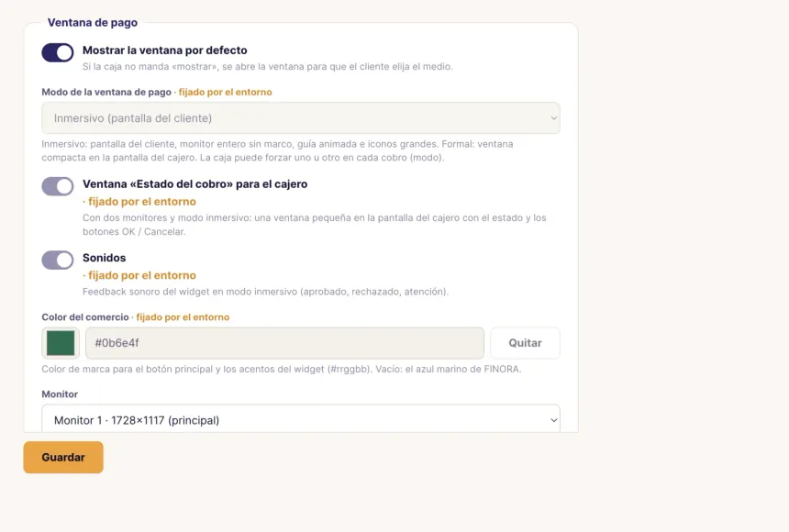Viewport: 789px width, 532px height.
Task: Click the 'Color de marca para el botón' hint
Action: pyautogui.click(x=282, y=369)
